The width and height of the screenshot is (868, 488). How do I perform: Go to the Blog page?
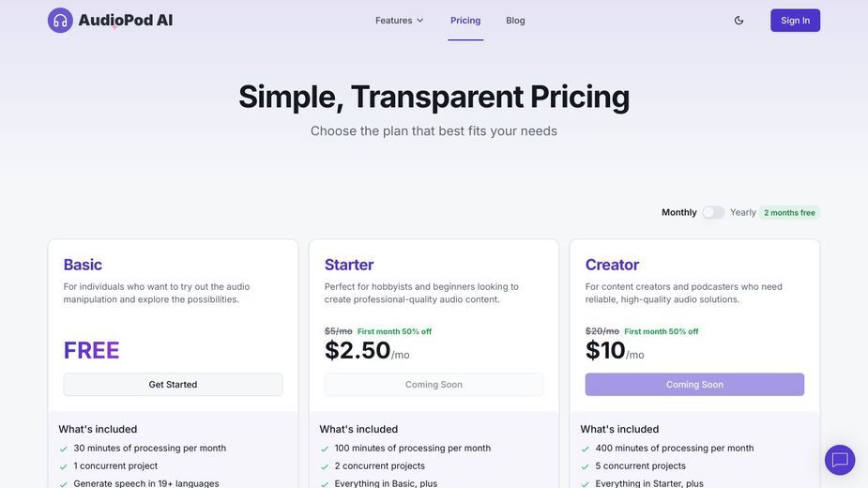515,21
